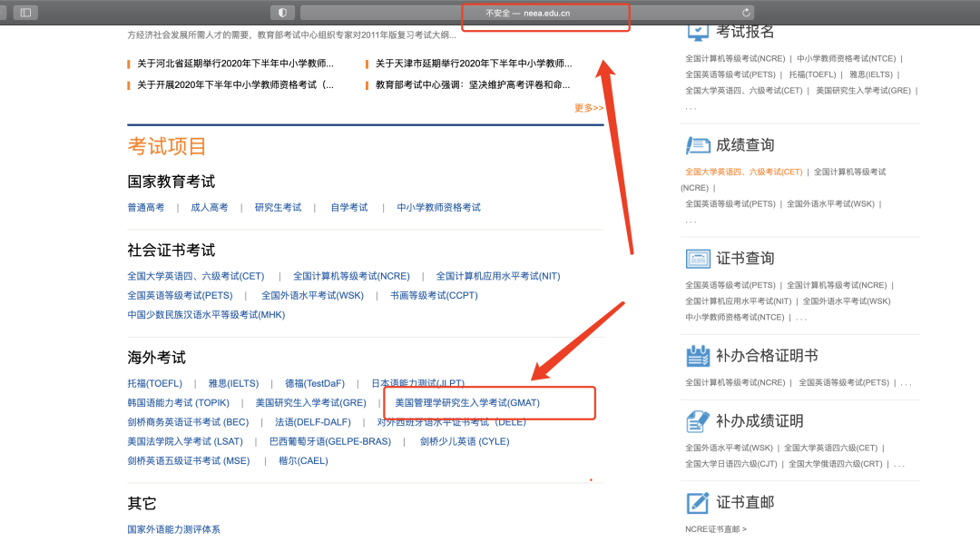Viewport: 980px width, 552px height.
Task: Open 托福(TOEFL) under 海外考试
Action: click(x=155, y=383)
